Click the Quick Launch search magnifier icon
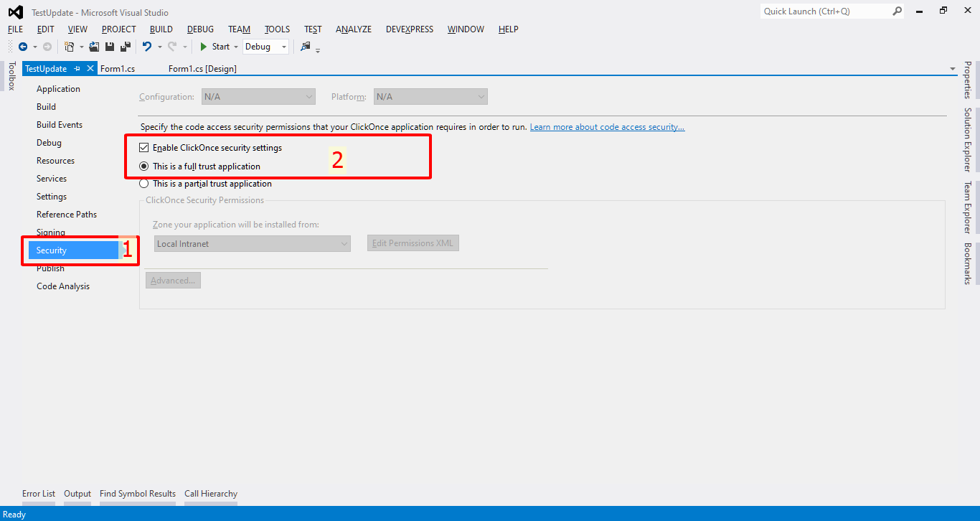This screenshot has height=521, width=980. tap(897, 11)
